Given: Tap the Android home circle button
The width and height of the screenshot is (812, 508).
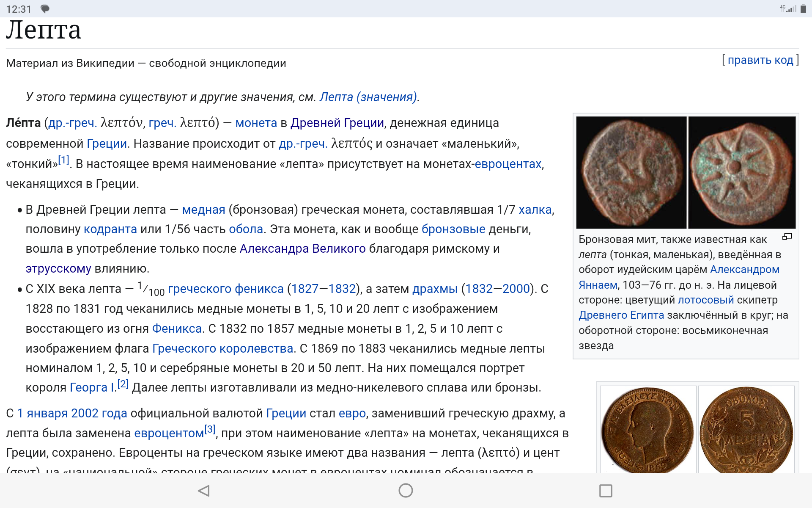Looking at the screenshot, I should (x=406, y=491).
